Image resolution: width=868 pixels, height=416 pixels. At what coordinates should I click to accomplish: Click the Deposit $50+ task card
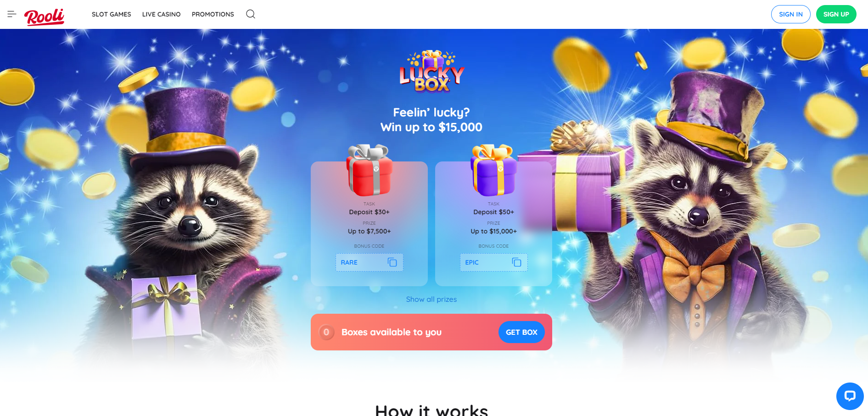click(493, 224)
